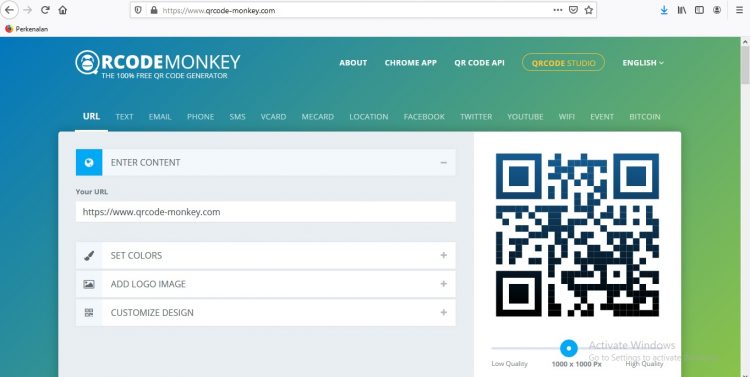Switch to the MeCard tab
Image resolution: width=750 pixels, height=377 pixels.
coord(318,117)
